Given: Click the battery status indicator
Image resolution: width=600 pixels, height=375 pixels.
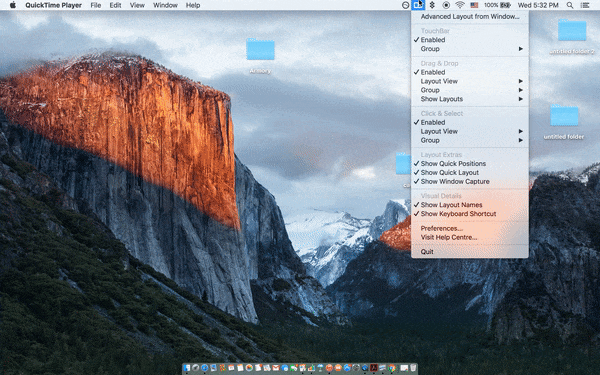Looking at the screenshot, I should (x=497, y=5).
